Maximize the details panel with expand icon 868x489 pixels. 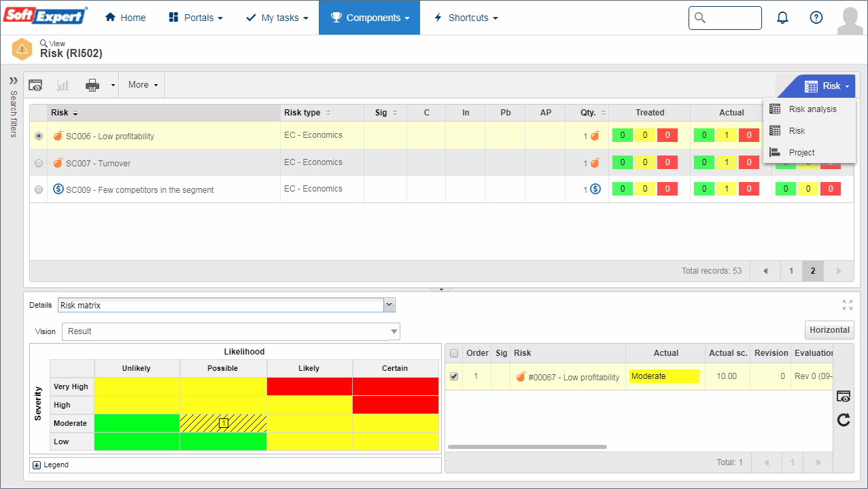point(848,305)
